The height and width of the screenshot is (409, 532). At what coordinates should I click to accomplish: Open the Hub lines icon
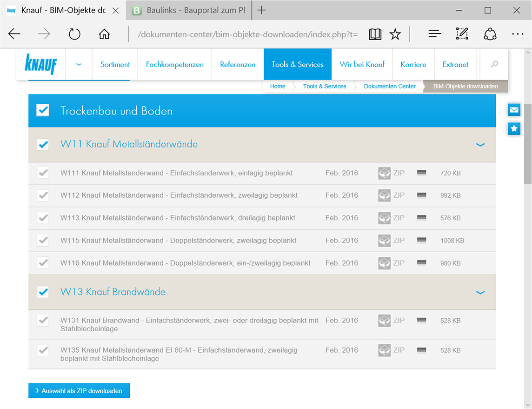(x=435, y=34)
